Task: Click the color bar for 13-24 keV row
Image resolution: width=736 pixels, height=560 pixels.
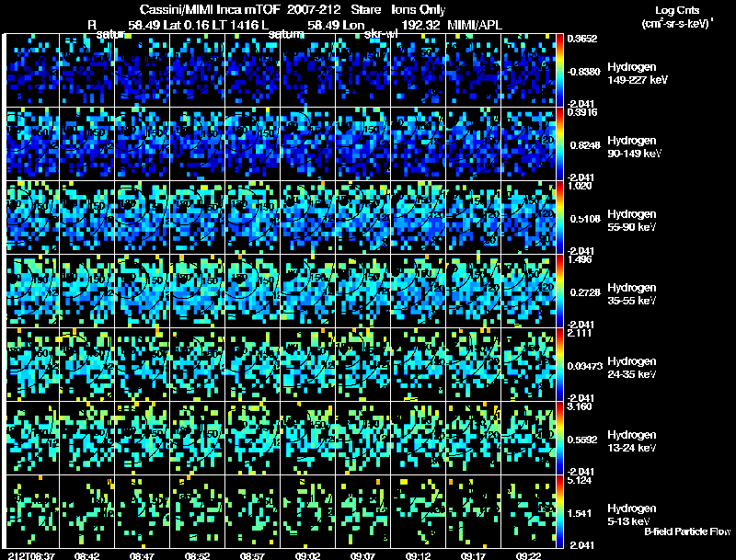Action: point(559,439)
